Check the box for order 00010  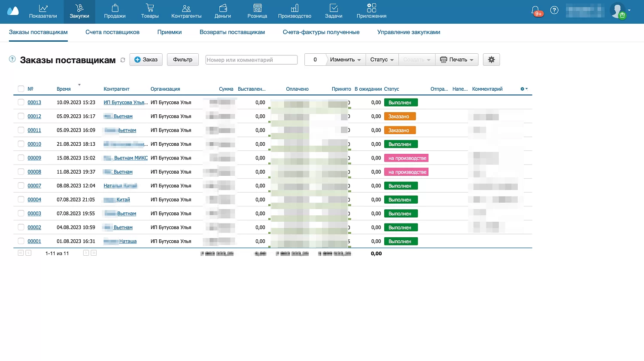[21, 144]
